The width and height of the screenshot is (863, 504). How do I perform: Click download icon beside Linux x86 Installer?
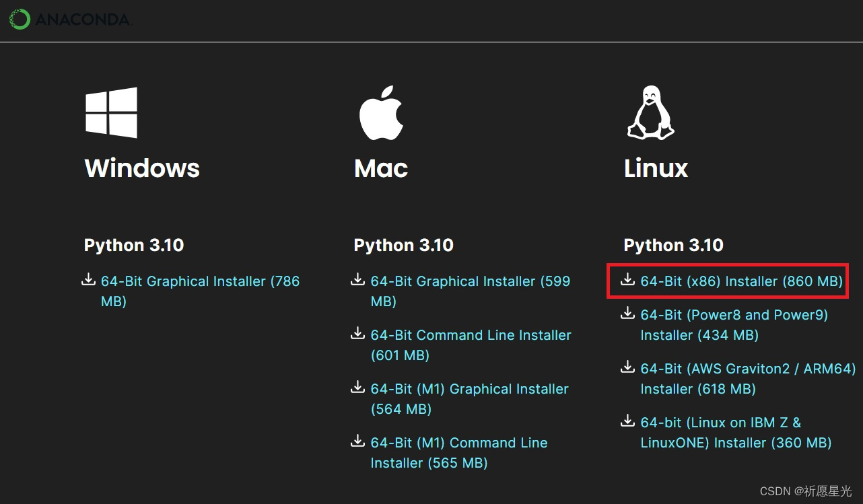(x=627, y=279)
